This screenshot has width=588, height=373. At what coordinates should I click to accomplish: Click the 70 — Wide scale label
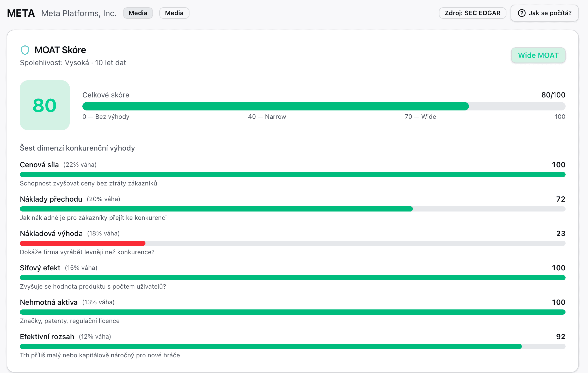(420, 117)
